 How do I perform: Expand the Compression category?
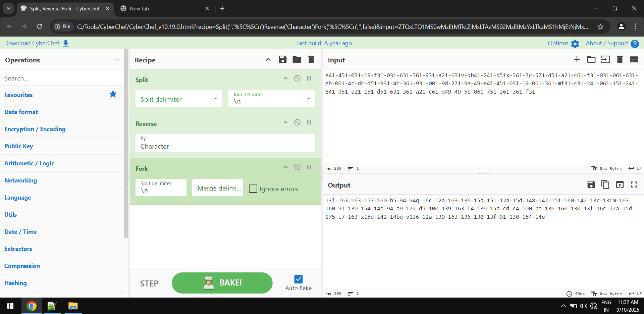pos(62,266)
